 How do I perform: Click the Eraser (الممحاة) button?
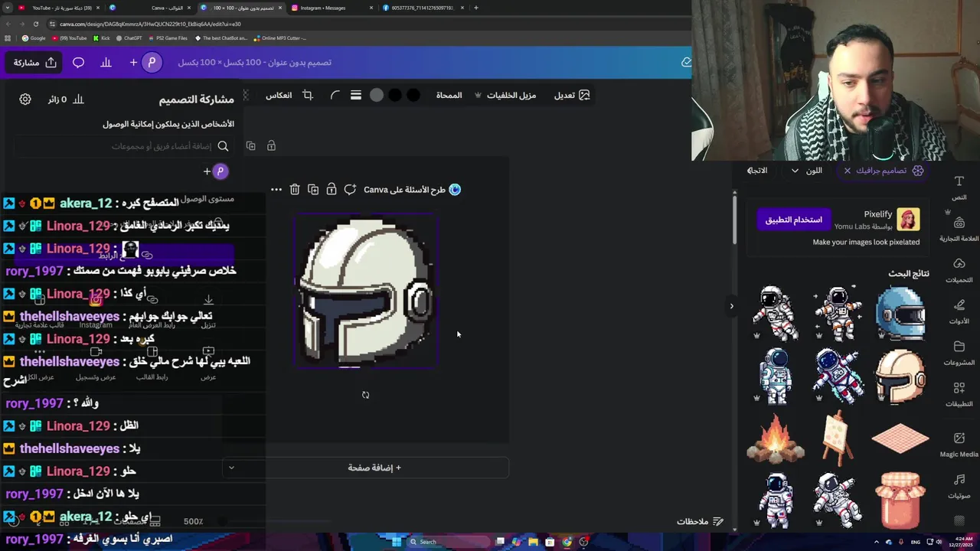(x=449, y=95)
